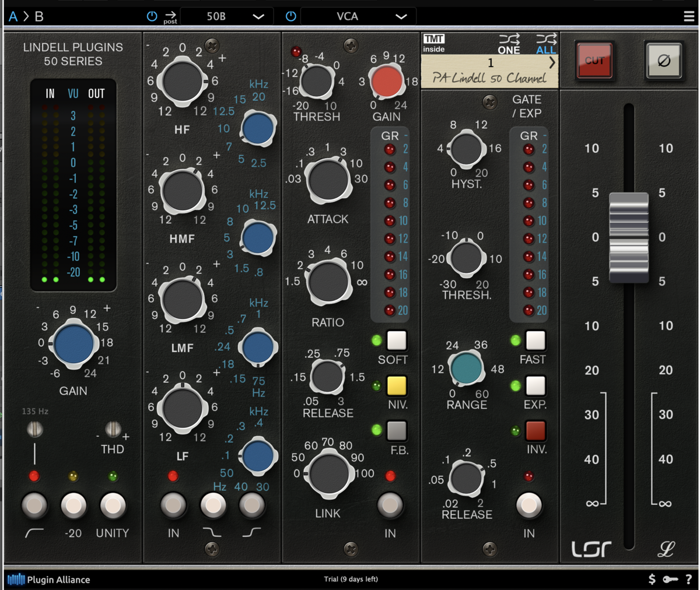700x590 pixels.
Task: Click the blue LMF frequency knob
Action: [x=258, y=347]
